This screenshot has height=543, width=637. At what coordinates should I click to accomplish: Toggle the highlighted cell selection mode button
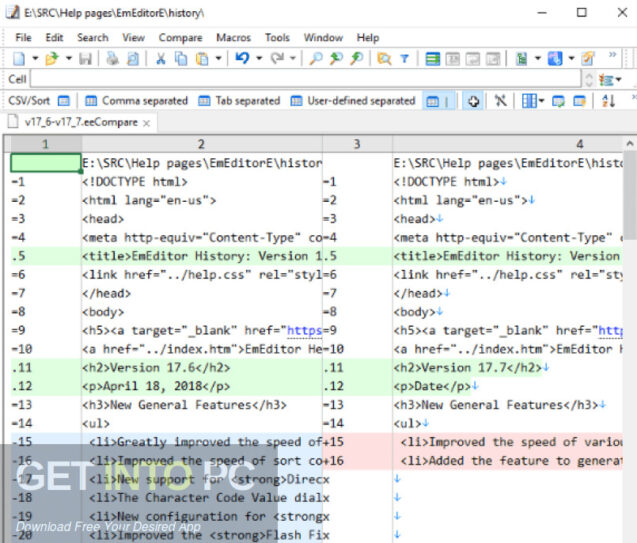pos(439,101)
